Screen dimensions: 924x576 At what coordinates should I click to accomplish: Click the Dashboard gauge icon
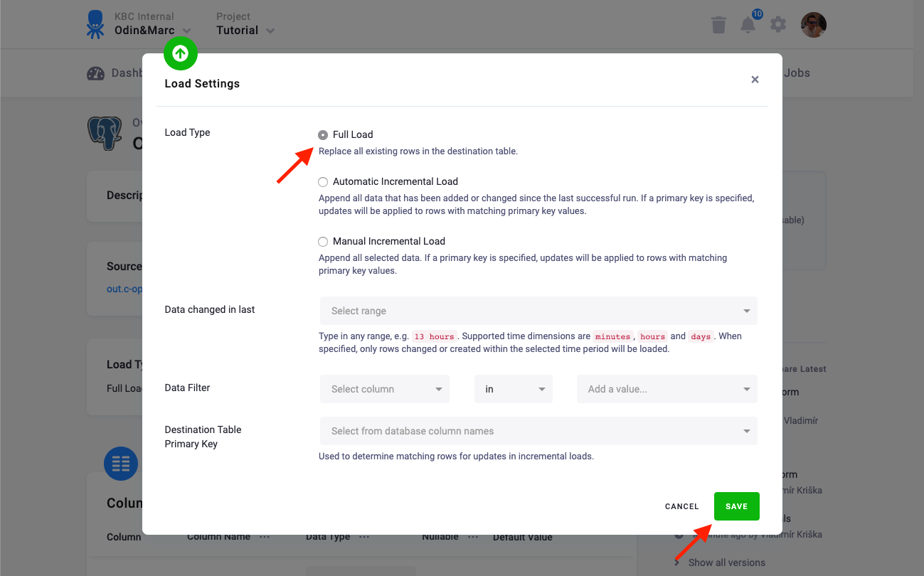(95, 73)
